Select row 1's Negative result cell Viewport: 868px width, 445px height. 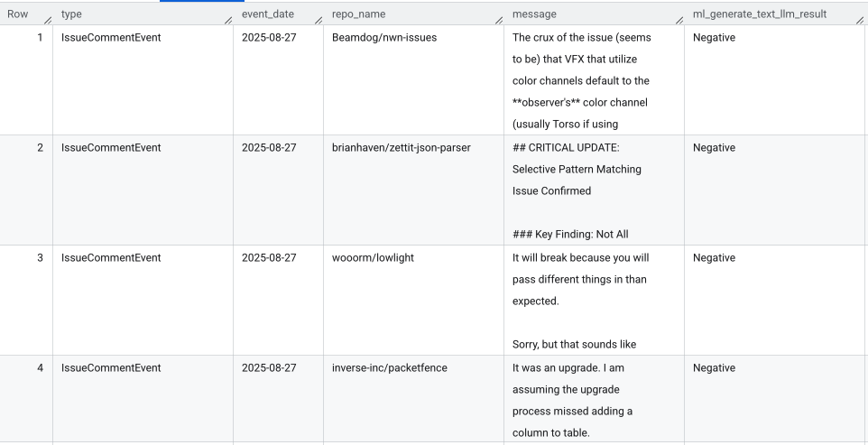(714, 38)
